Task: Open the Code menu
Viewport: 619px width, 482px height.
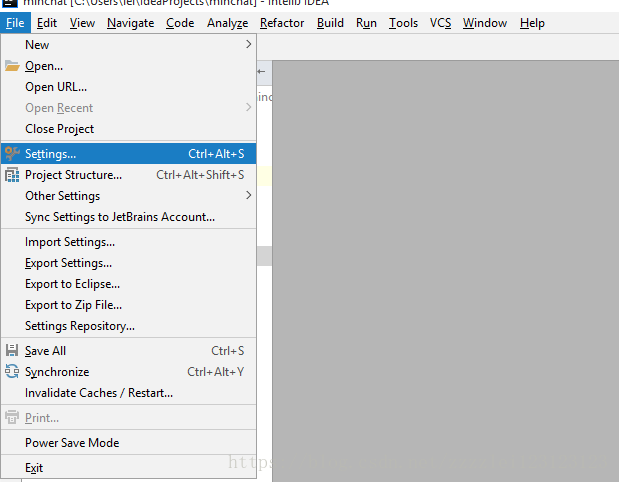Action: 180,23
